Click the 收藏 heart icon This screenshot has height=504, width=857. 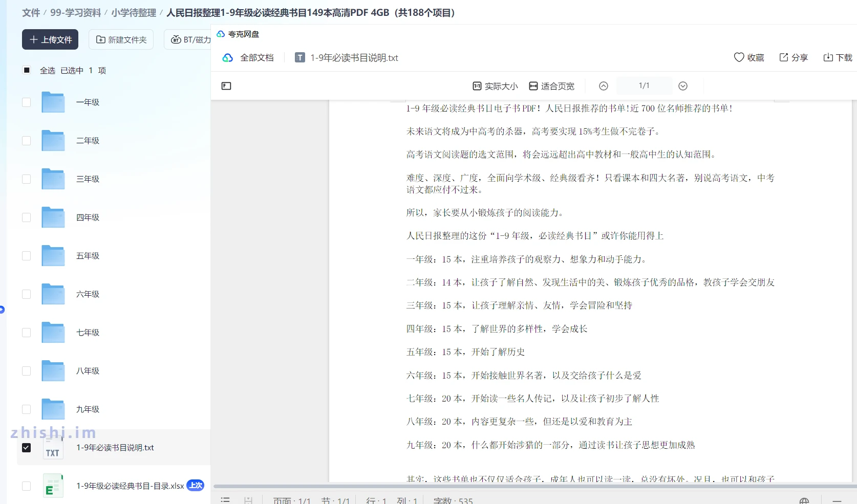point(739,57)
